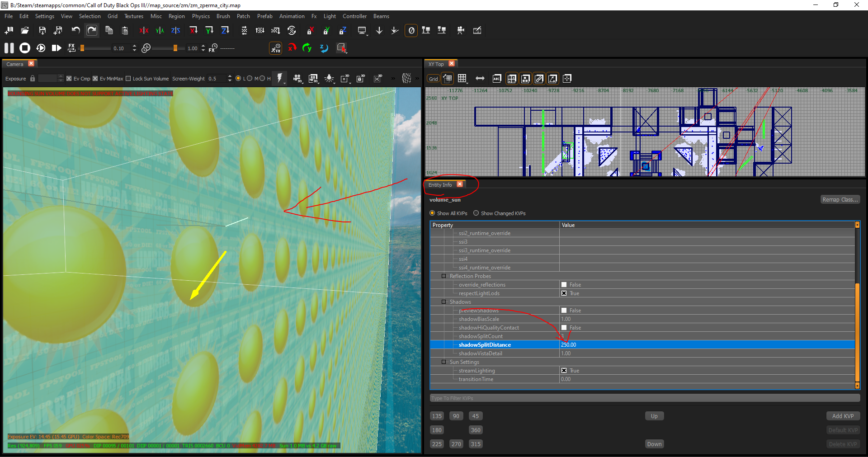Click the Redo arrow icon
868x457 pixels.
pos(92,30)
